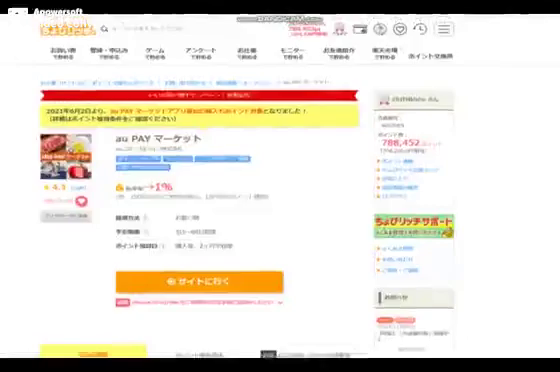Click the yellow 2021年6月2日より notice
The width and height of the screenshot is (560, 372).
[x=199, y=115]
